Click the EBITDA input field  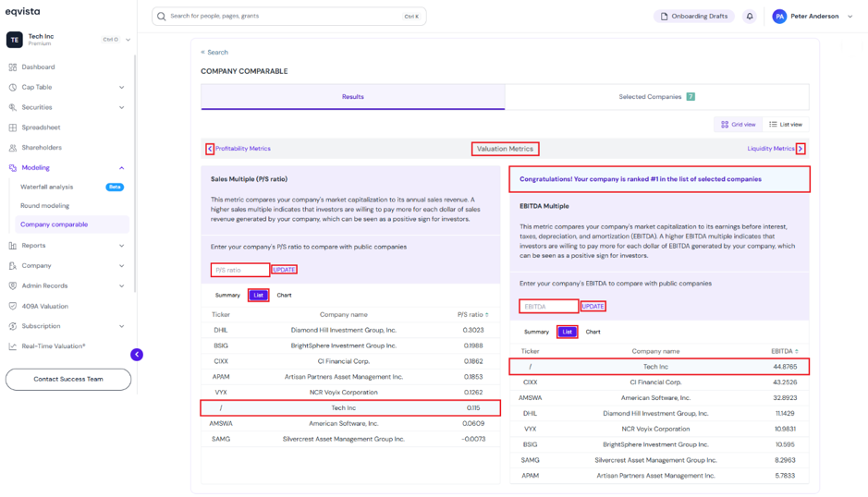pos(549,307)
